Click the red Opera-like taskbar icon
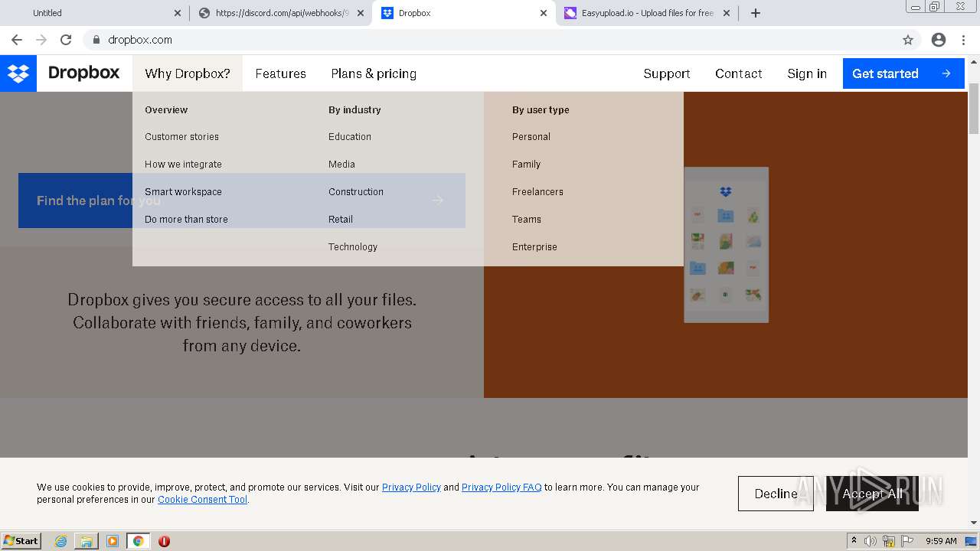This screenshot has height=551, width=980. [164, 541]
